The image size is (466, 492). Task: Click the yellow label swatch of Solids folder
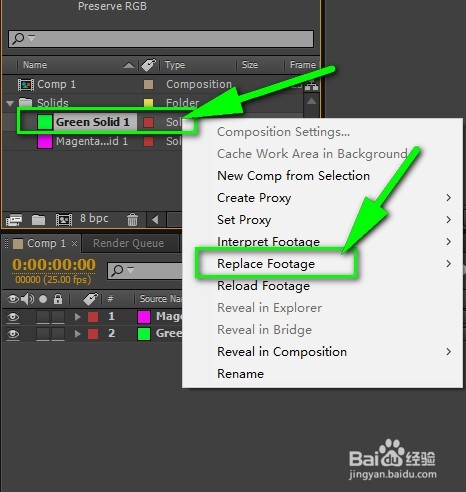click(148, 103)
